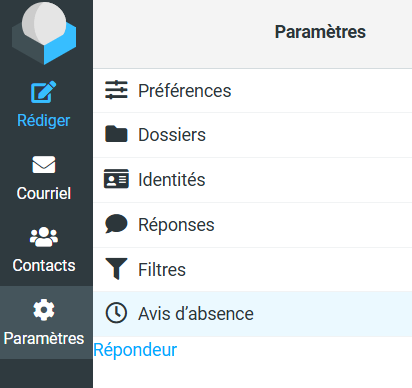Click the Réponses speech bubble icon
Image resolution: width=412 pixels, height=388 pixels.
[116, 224]
